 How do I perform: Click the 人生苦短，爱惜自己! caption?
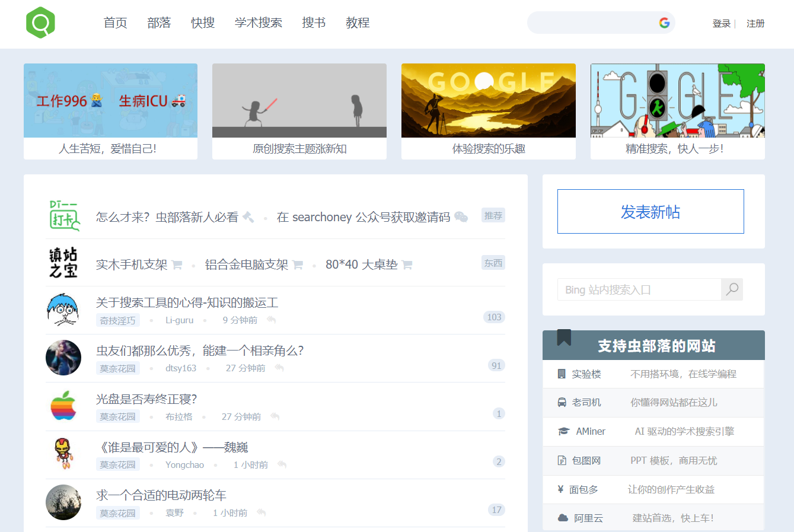coord(108,149)
